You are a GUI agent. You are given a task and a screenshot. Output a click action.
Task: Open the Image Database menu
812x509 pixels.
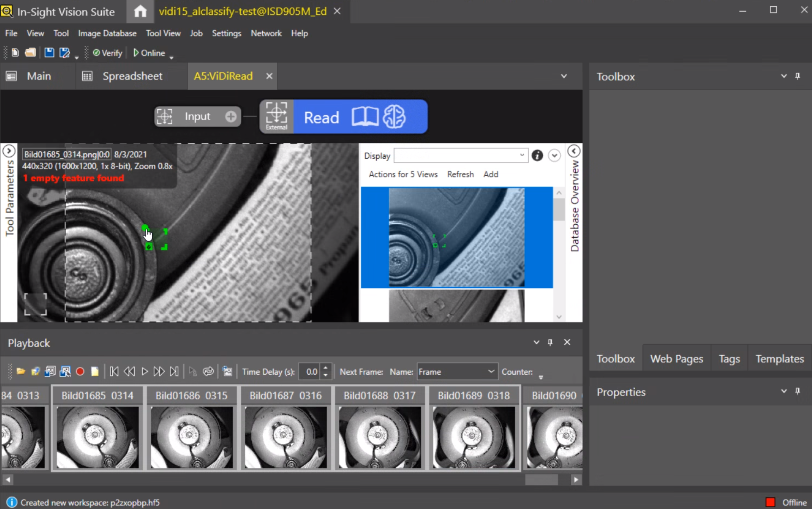107,33
